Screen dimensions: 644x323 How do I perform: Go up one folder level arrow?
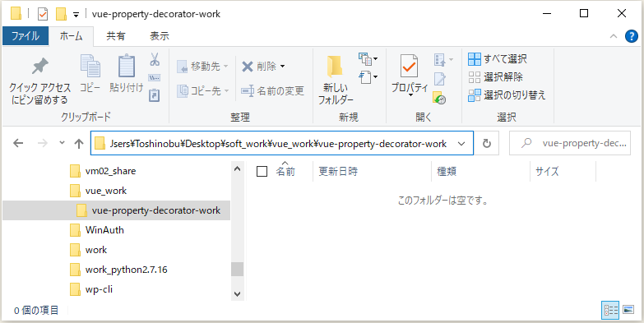79,143
